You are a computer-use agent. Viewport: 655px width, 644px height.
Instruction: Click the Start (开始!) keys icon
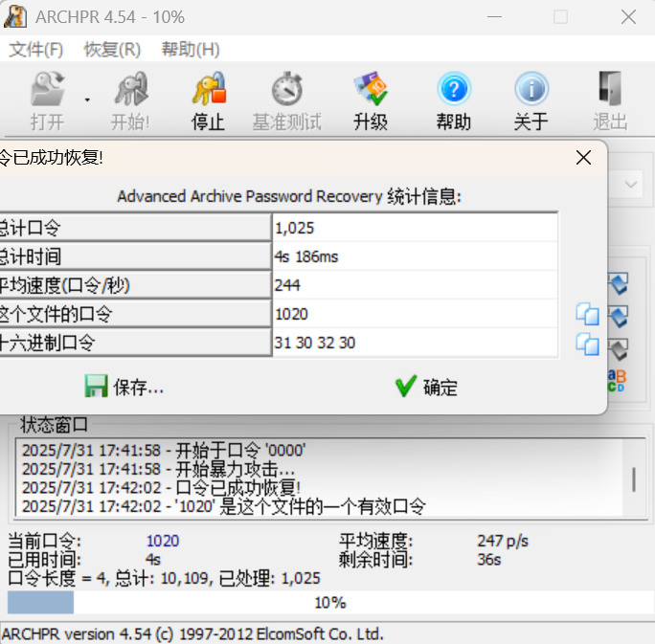click(x=131, y=89)
